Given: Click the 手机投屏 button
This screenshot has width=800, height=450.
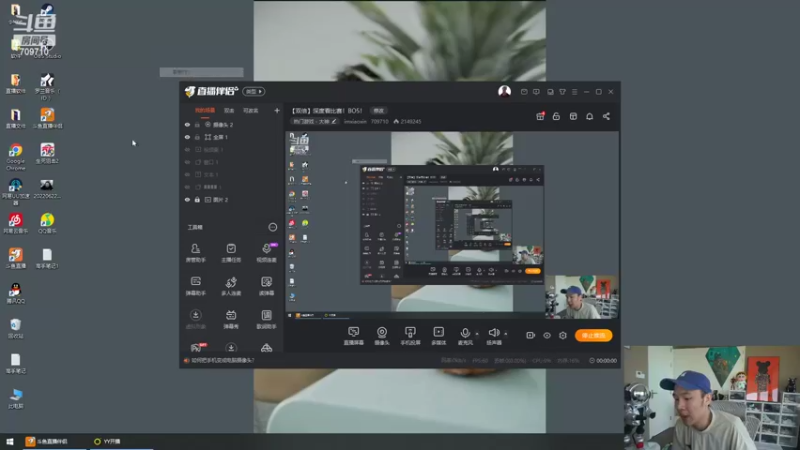Looking at the screenshot, I should pos(410,336).
